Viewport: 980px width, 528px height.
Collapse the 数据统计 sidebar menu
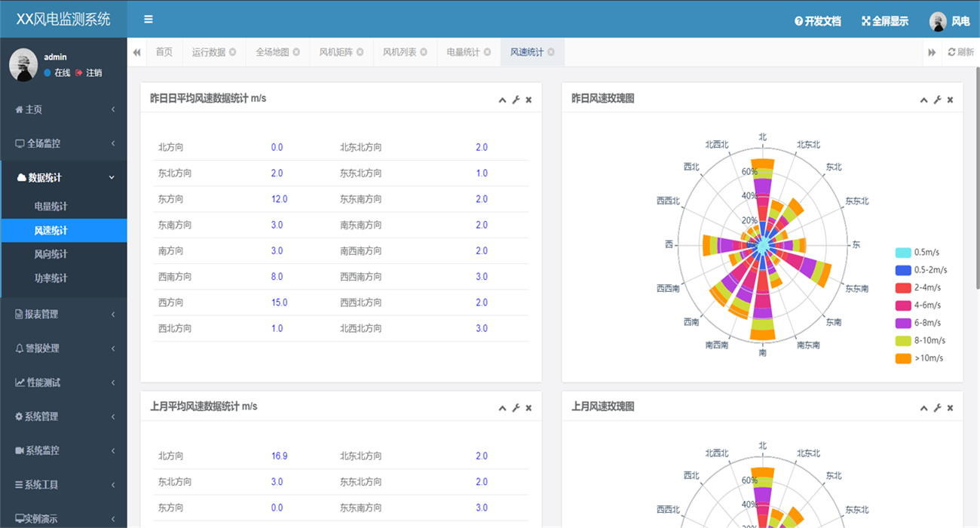tap(63, 178)
